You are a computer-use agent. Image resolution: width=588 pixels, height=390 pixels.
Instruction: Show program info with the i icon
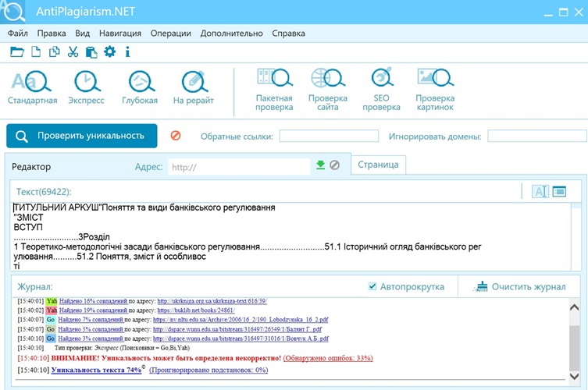coord(127,51)
